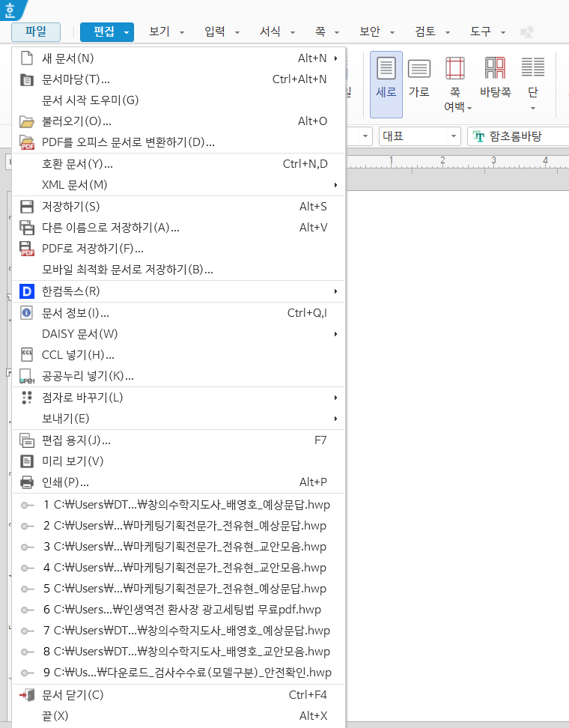This screenshot has height=728, width=569.
Task: Click the 문서 닫기 exit-door icon
Action: [x=27, y=695]
